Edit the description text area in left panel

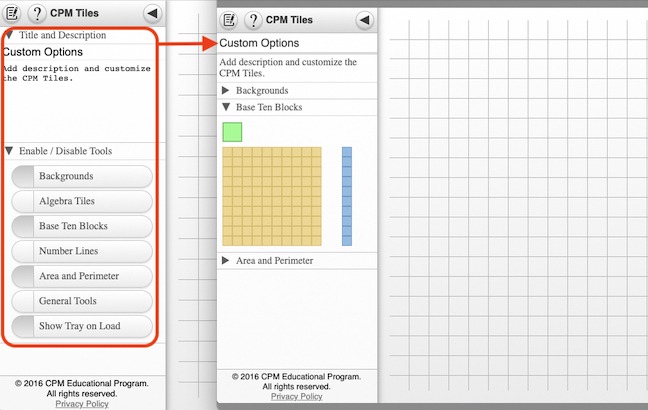(x=83, y=101)
